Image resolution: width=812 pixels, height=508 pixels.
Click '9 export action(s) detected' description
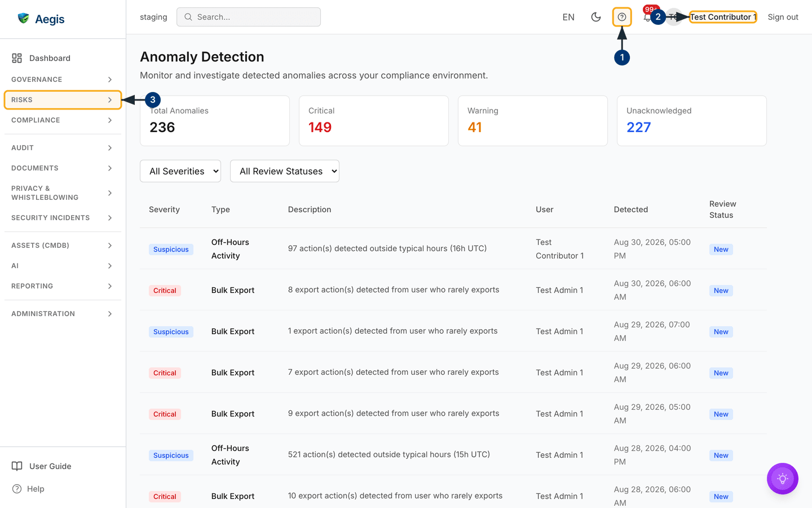[x=394, y=413]
